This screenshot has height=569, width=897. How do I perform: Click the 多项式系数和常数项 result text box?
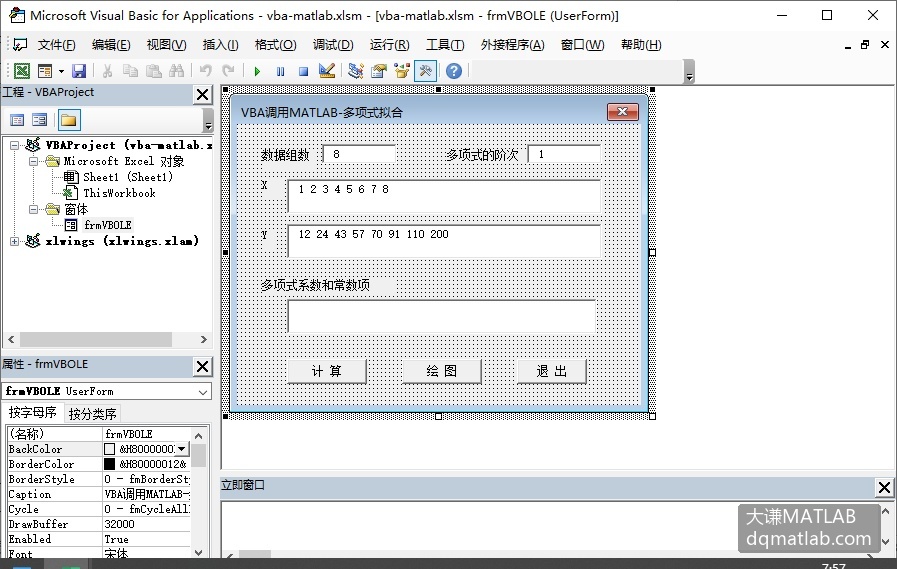coord(442,316)
